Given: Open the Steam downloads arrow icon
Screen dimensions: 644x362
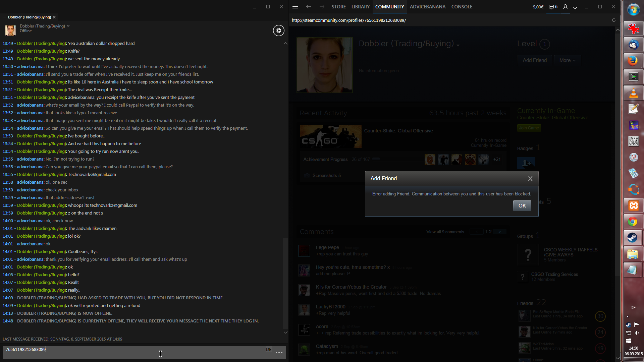Looking at the screenshot, I should pos(575,7).
